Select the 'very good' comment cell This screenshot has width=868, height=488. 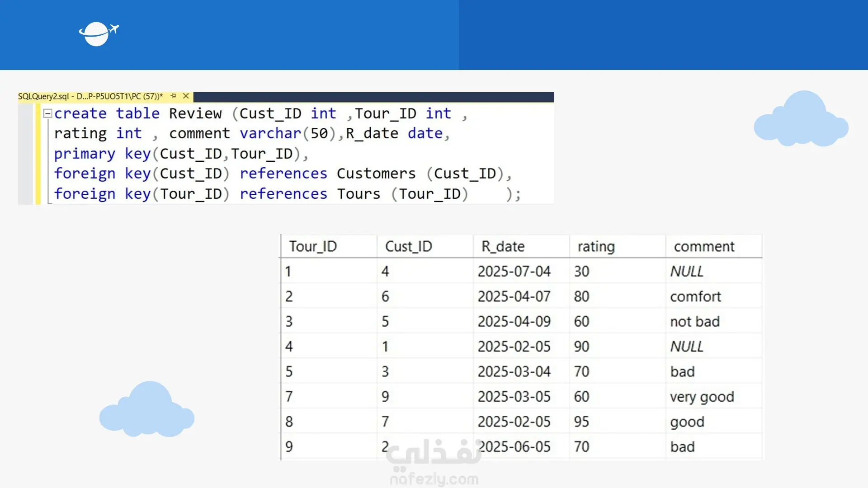tap(702, 397)
